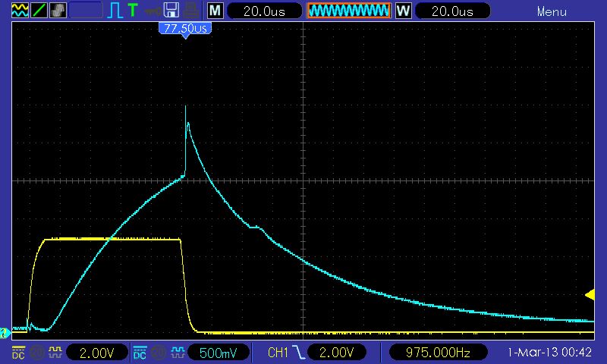
Task: Click the floppy disk save icon
Action: [x=171, y=11]
